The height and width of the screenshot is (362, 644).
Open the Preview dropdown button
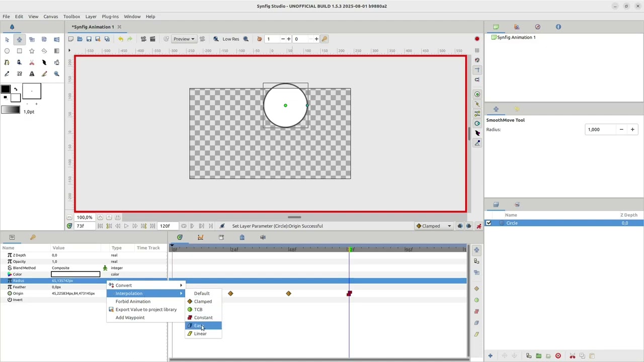tap(184, 39)
